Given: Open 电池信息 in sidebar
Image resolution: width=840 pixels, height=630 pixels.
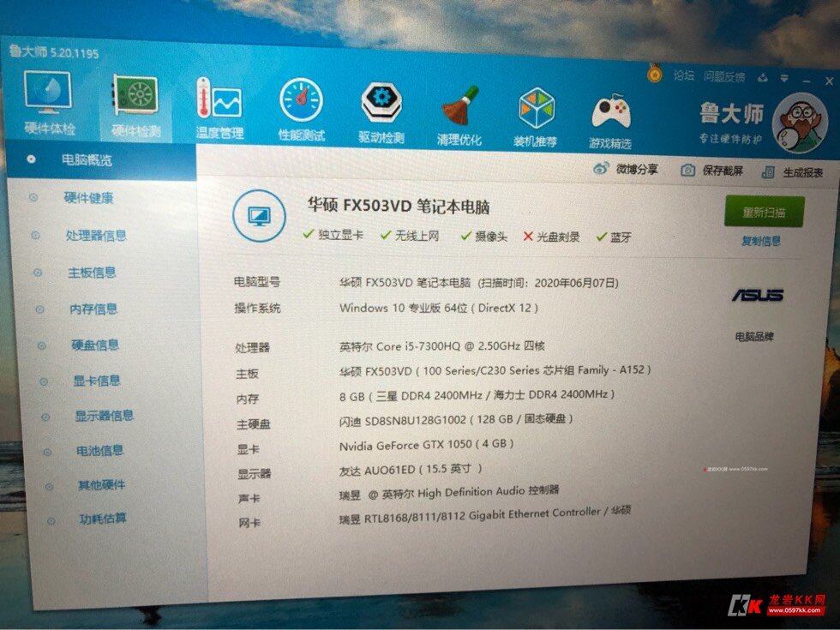Looking at the screenshot, I should pyautogui.click(x=99, y=451).
